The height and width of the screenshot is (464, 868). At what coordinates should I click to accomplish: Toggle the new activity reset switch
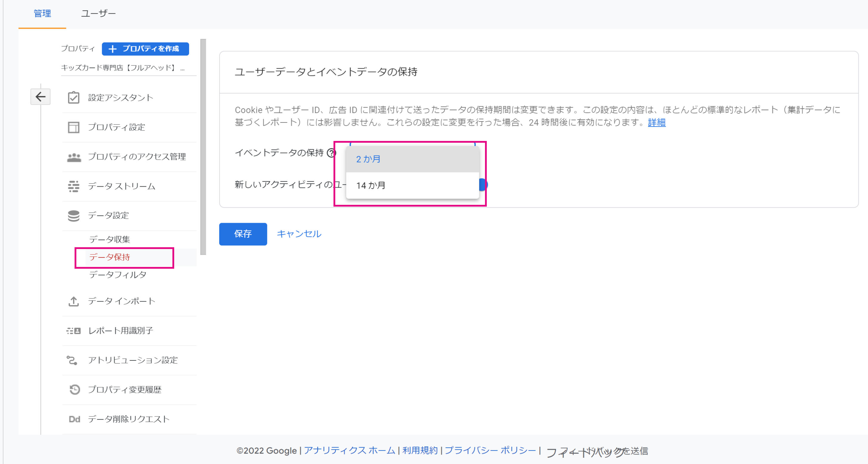coord(483,185)
